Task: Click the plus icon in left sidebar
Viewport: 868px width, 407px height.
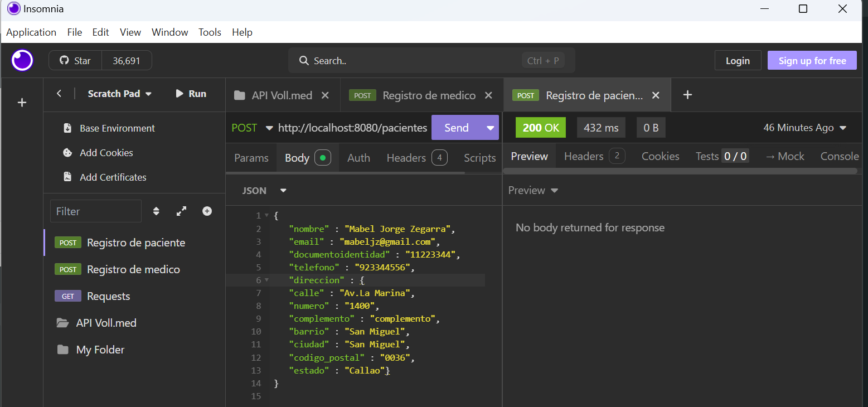Action: (22, 103)
